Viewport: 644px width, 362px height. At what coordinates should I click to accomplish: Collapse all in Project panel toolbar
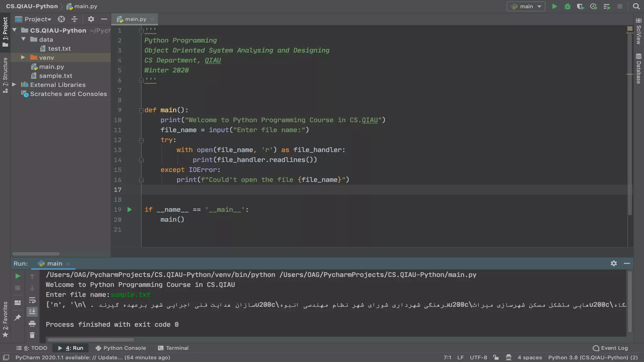pos(75,19)
